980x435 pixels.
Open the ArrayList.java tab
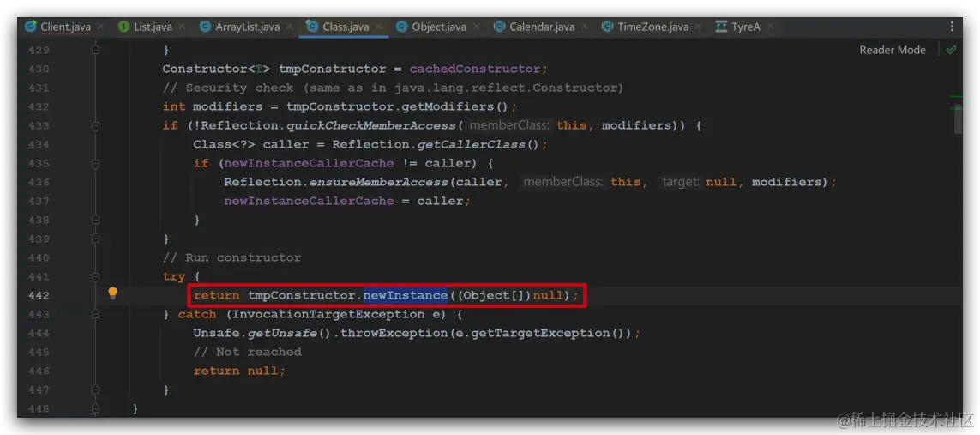(x=248, y=27)
